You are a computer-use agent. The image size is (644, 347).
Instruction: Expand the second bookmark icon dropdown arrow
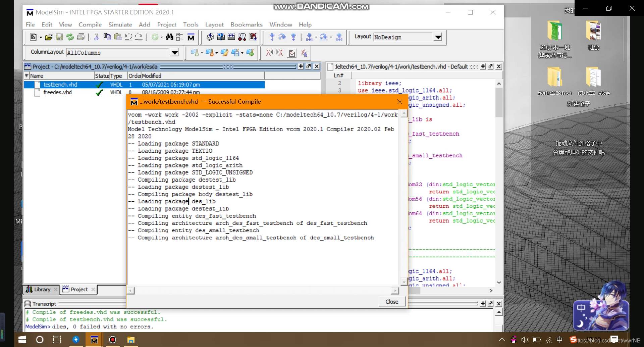(216, 53)
